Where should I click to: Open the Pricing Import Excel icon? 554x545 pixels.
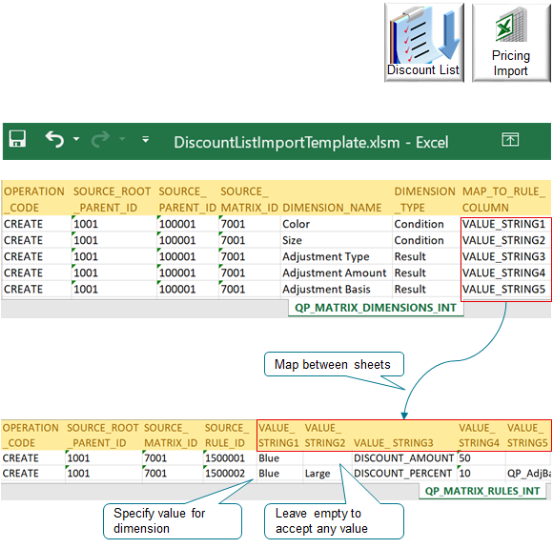[511, 43]
